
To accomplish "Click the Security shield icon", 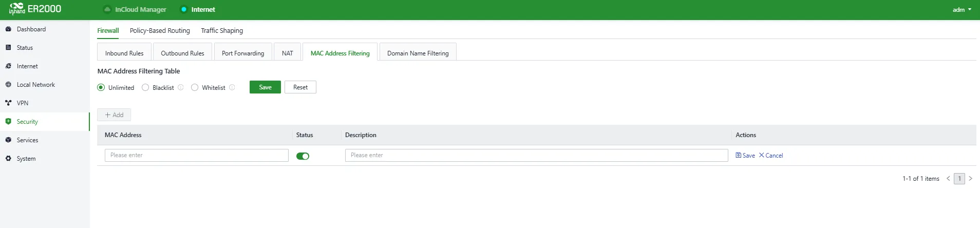I will [8, 122].
